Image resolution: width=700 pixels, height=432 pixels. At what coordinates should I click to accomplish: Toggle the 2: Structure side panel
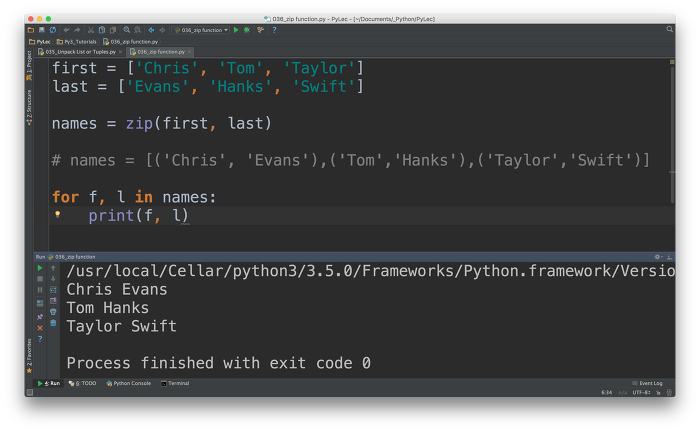(x=29, y=107)
